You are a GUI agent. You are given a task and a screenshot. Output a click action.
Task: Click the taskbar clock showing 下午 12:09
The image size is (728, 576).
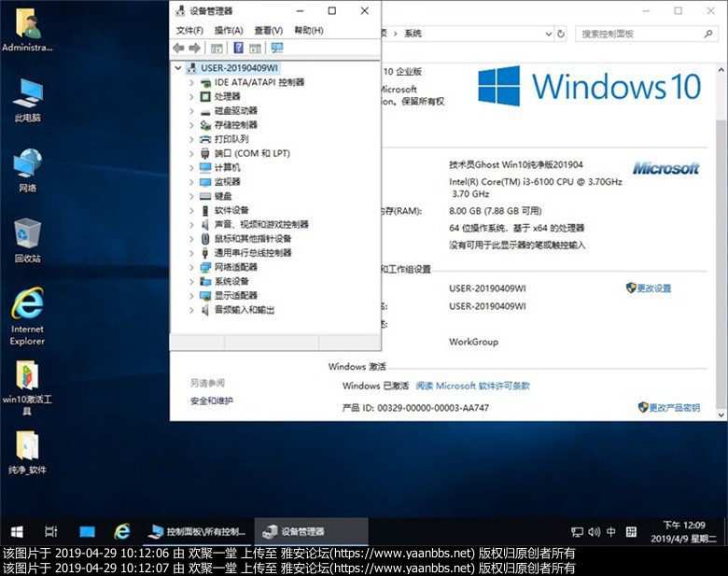tap(683, 532)
